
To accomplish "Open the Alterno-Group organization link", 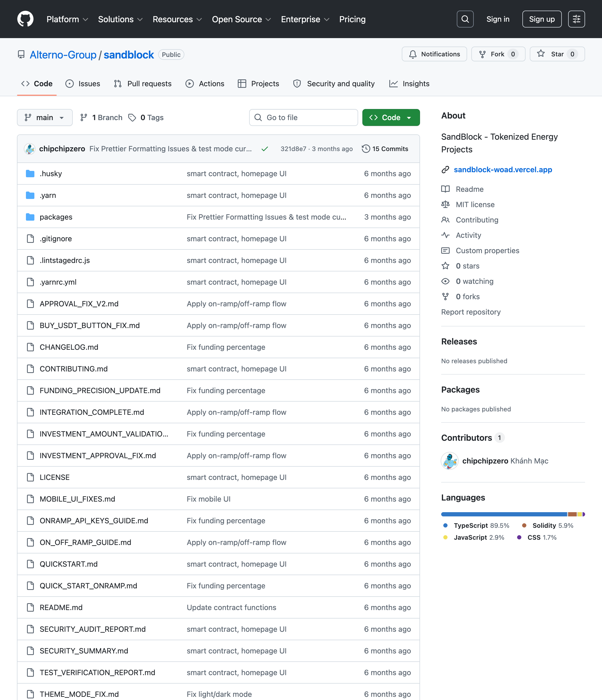I will tap(63, 55).
